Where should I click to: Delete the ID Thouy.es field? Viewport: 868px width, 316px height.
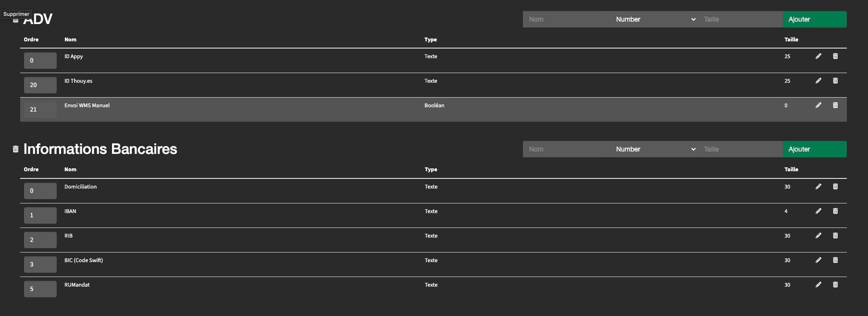(x=835, y=81)
